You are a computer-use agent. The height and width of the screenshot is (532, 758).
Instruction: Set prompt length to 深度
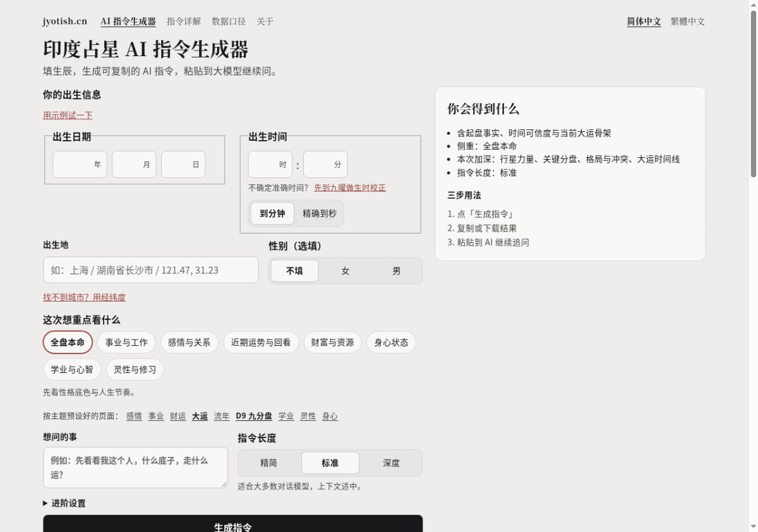tap(391, 463)
